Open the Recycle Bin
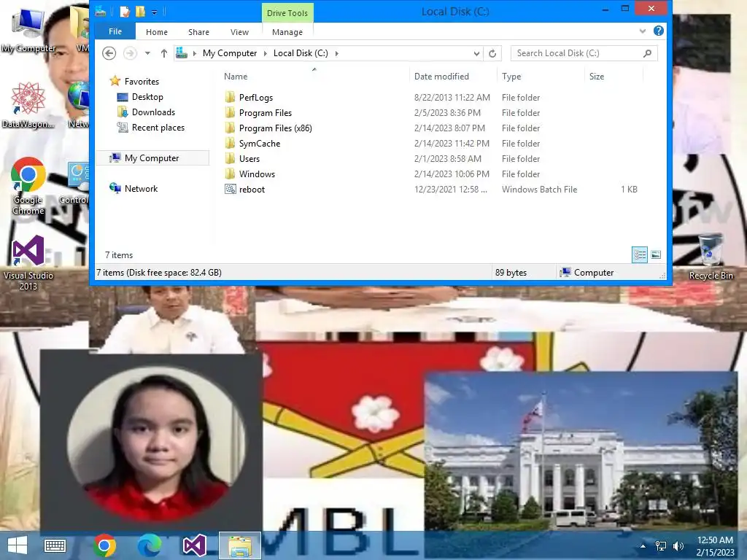This screenshot has height=560, width=747. point(711,256)
